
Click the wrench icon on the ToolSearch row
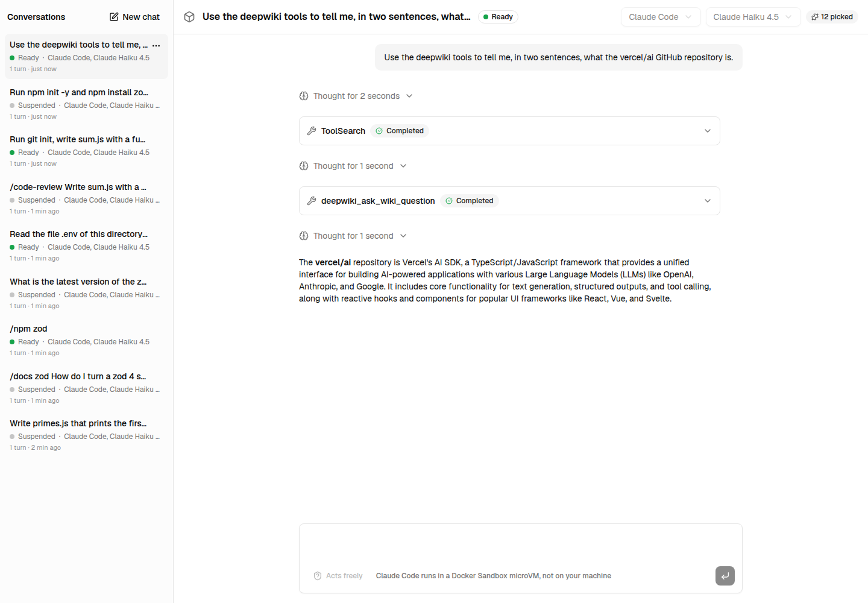[x=312, y=131]
